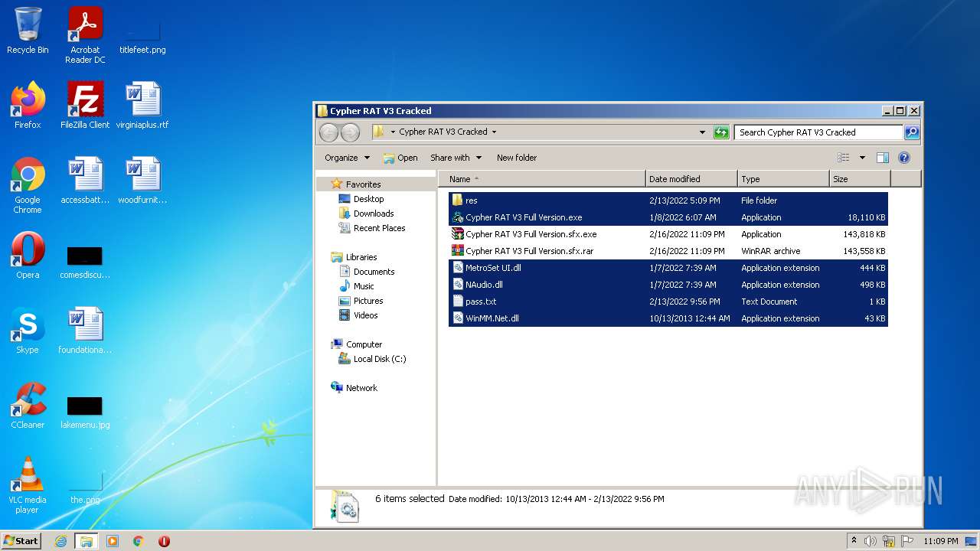The image size is (980, 551).
Task: Select comesdiscu... file on desktop
Action: click(x=85, y=262)
